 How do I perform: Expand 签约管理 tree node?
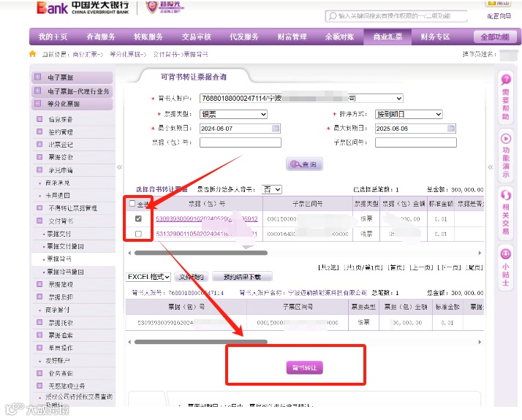point(39,131)
